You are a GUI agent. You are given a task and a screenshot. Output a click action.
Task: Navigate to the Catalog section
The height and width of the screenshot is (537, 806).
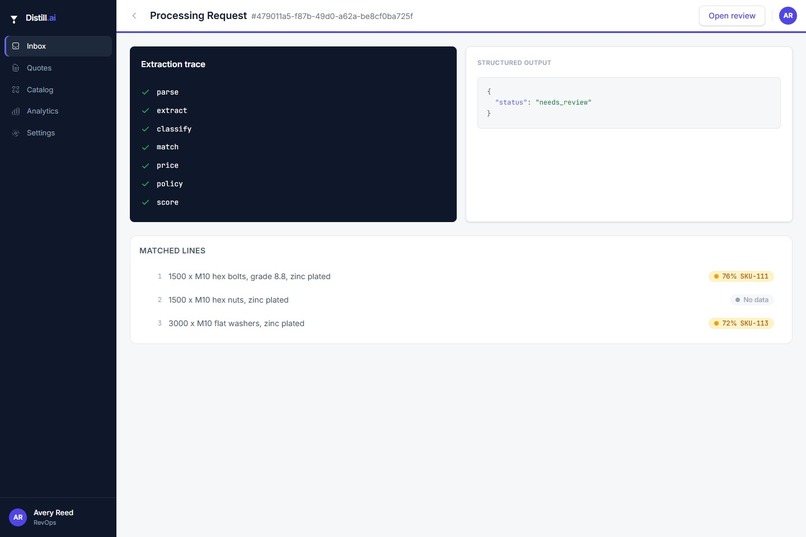[x=58, y=89]
